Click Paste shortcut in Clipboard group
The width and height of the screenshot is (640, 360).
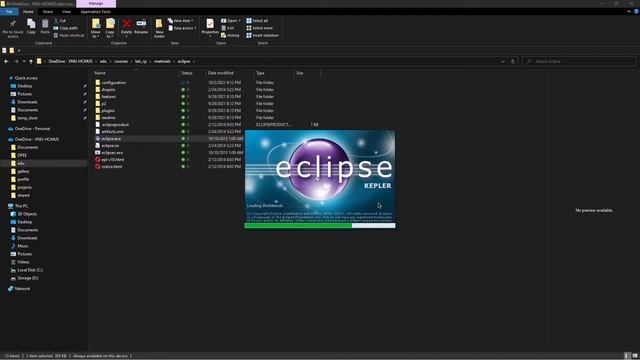tap(69, 36)
